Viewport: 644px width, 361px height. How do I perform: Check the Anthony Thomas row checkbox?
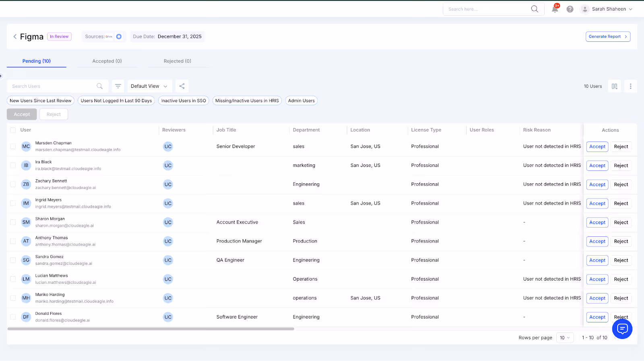coord(13,241)
